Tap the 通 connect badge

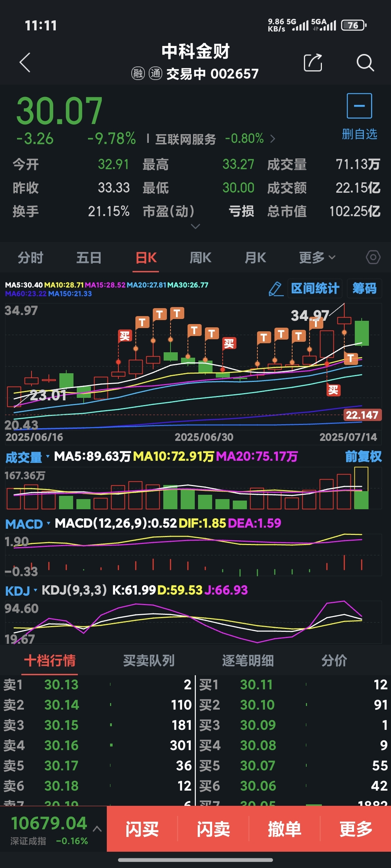tap(156, 73)
